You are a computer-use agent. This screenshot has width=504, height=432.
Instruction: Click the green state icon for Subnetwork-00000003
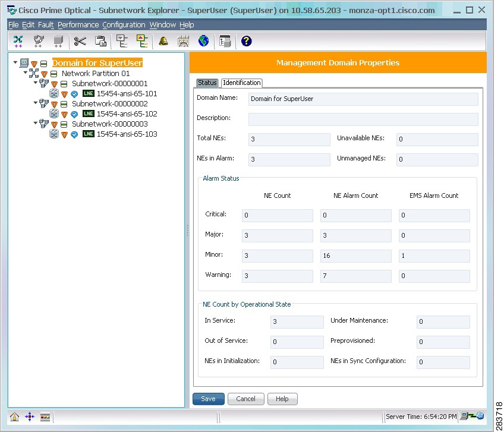pos(64,124)
